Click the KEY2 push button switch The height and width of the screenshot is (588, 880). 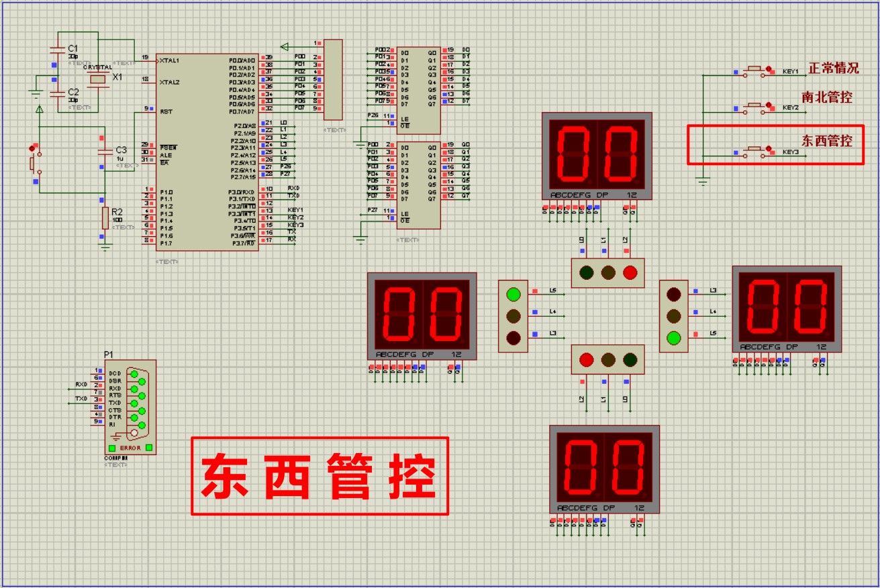(x=753, y=107)
